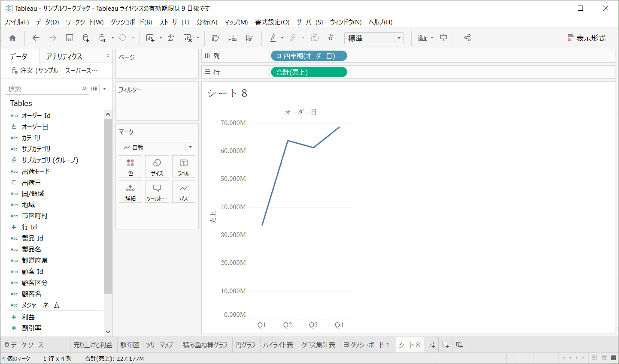Click the サイズ size card button

point(157,167)
